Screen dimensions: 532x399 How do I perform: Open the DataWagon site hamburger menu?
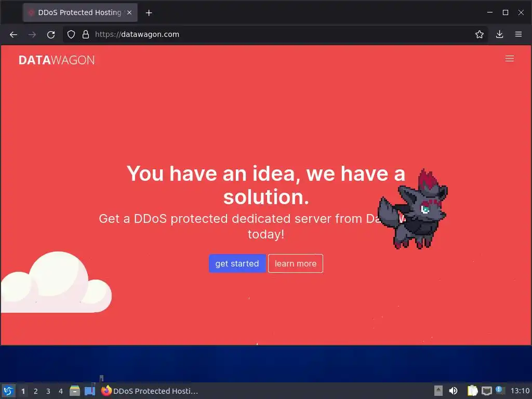click(509, 59)
